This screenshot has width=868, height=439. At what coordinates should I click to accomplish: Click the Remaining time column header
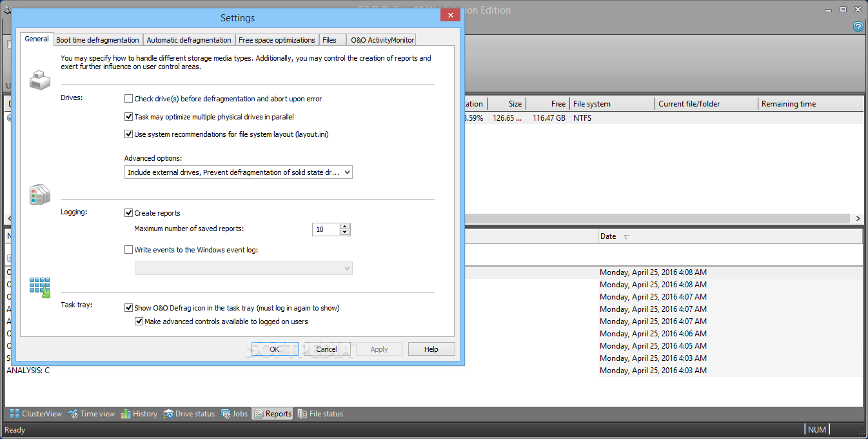pyautogui.click(x=811, y=104)
